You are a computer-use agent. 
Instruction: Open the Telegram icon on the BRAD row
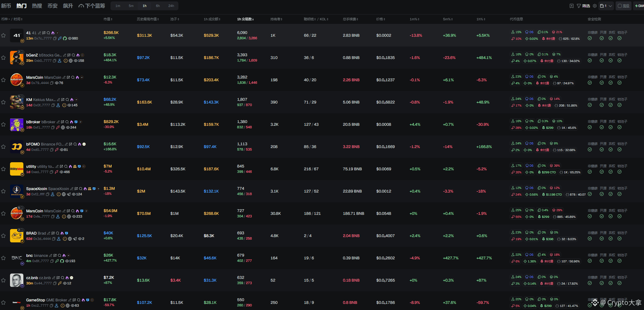(75, 239)
